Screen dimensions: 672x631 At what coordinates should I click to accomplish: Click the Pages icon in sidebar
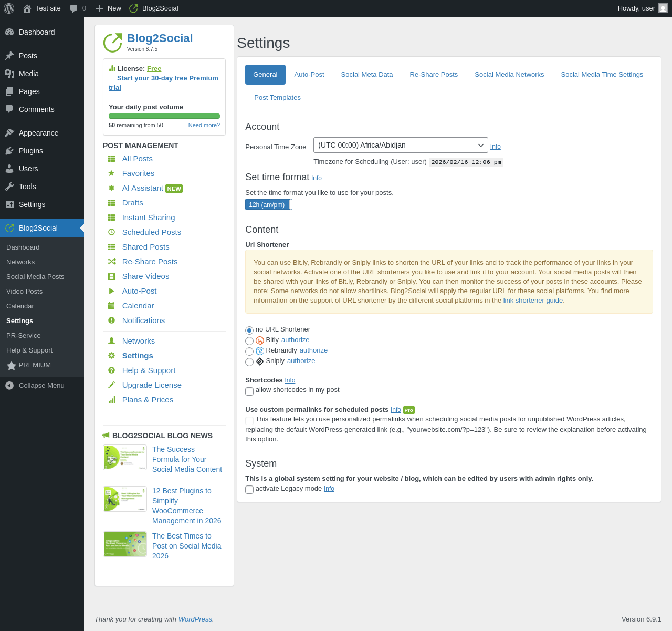click(x=9, y=91)
